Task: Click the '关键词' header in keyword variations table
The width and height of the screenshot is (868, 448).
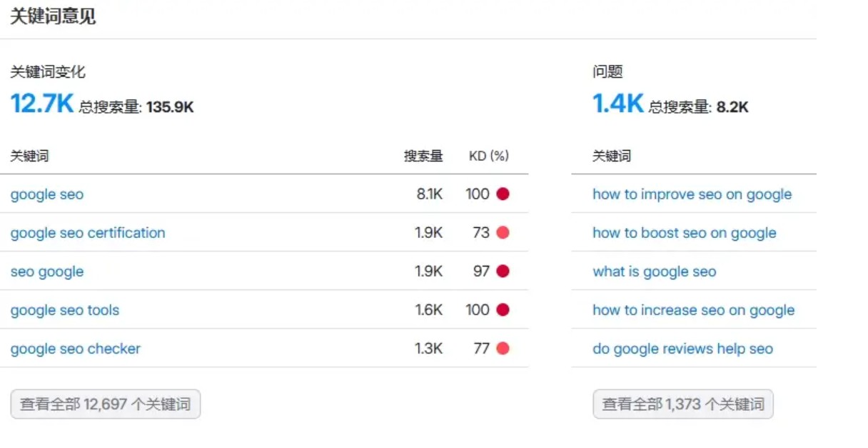Action: pos(29,156)
